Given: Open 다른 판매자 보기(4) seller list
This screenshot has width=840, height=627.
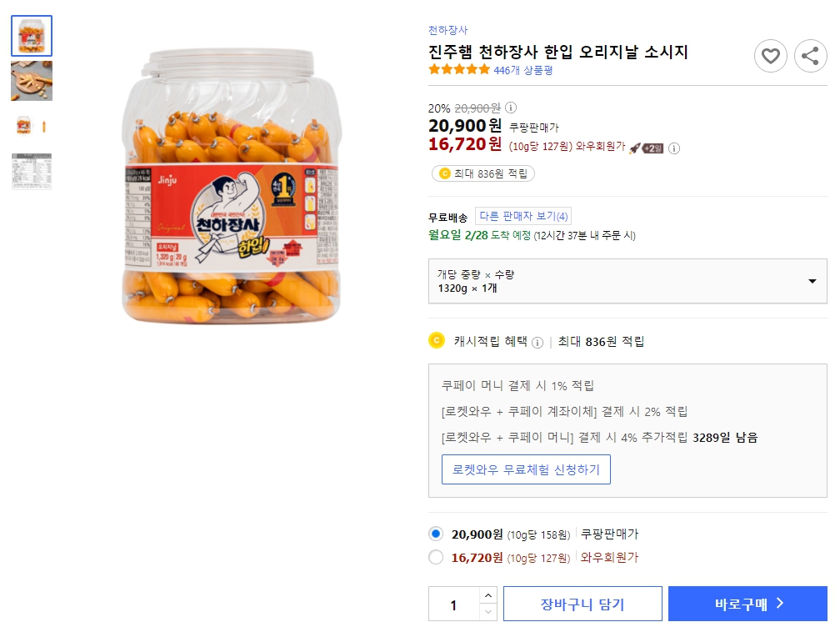Looking at the screenshot, I should tap(525, 215).
